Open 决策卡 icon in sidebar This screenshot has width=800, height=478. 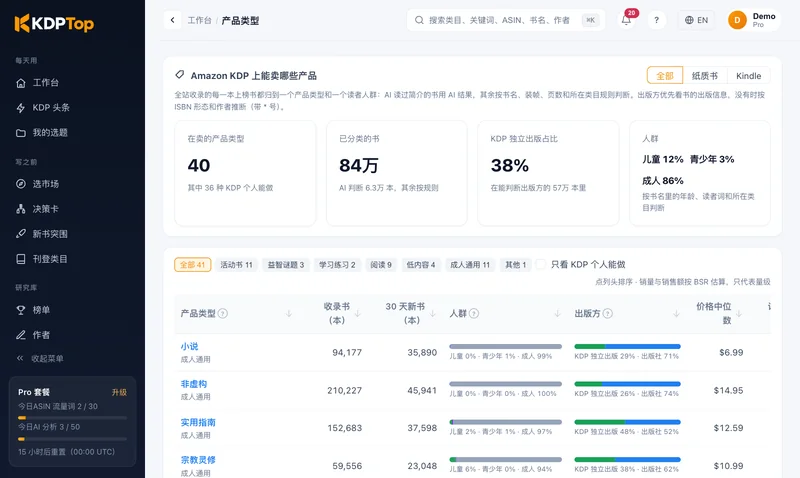click(21, 209)
